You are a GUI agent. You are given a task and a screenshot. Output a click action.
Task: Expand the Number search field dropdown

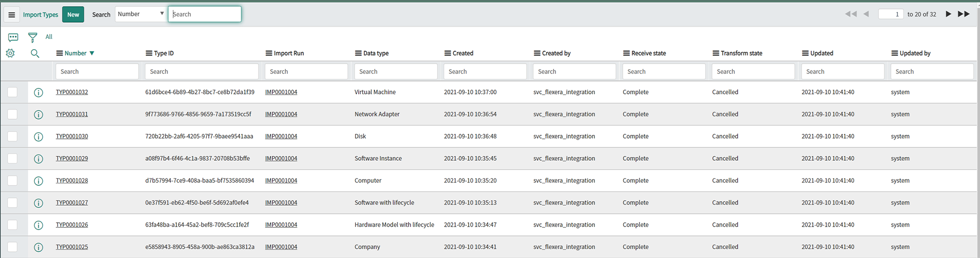pos(141,14)
